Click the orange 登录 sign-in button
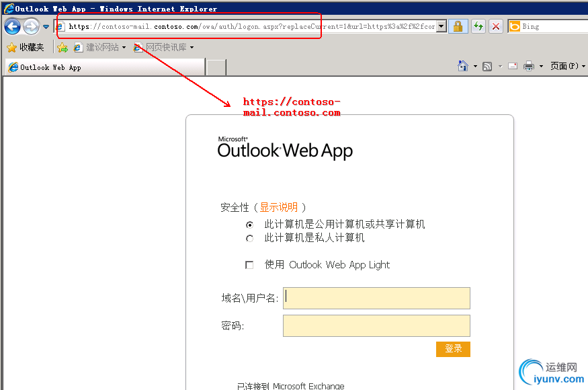Image resolution: width=588 pixels, height=390 pixels. pos(453,349)
